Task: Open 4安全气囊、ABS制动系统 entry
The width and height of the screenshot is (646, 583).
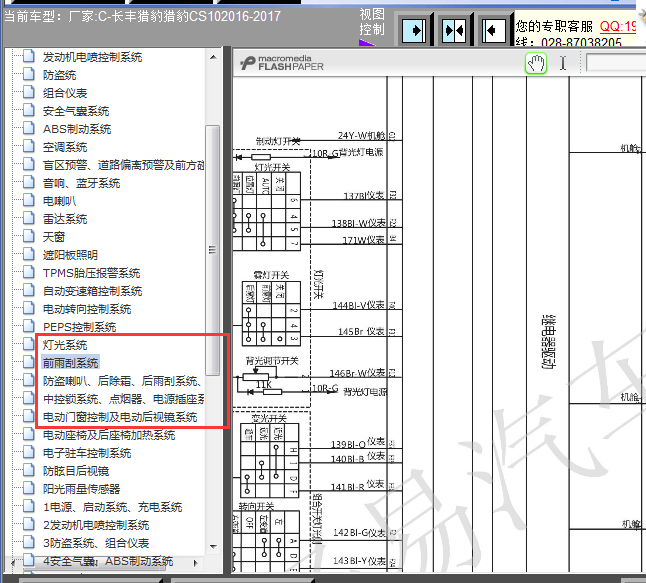Action: pos(108,561)
